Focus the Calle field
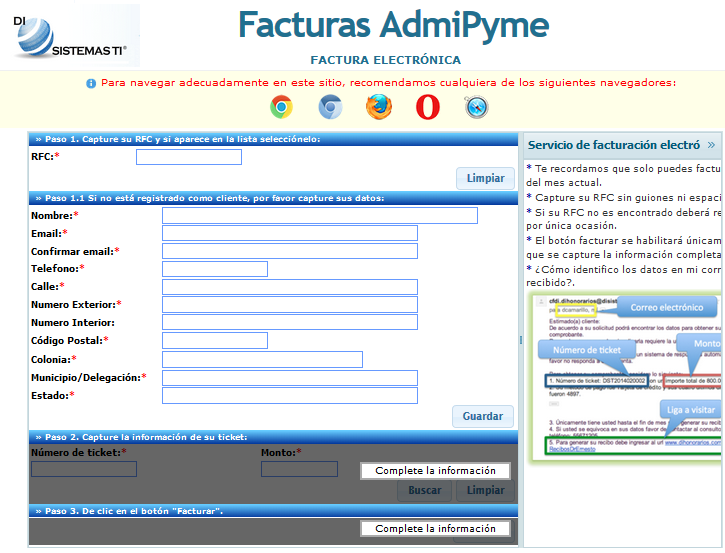725x553 pixels. coord(290,287)
